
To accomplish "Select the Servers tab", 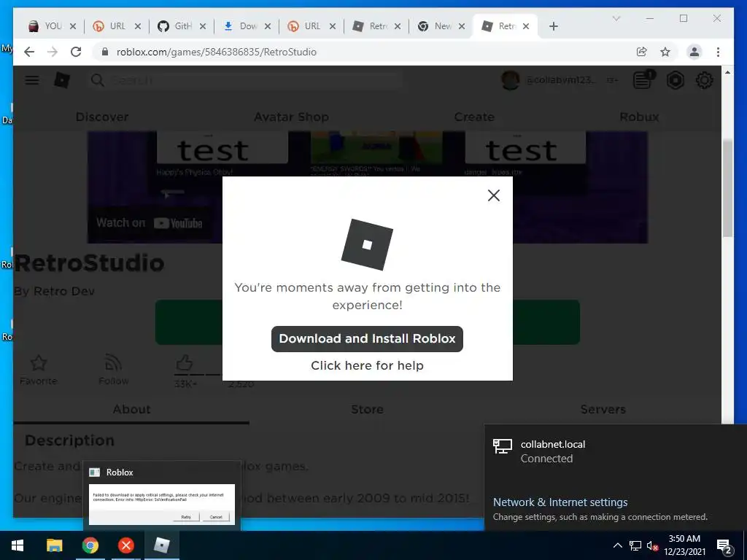I will click(603, 410).
